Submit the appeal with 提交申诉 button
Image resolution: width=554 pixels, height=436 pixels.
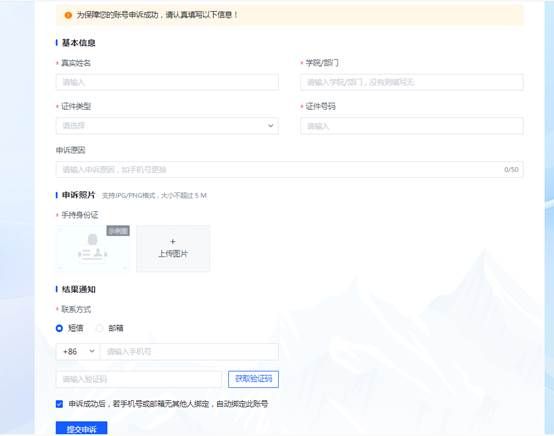pyautogui.click(x=81, y=429)
